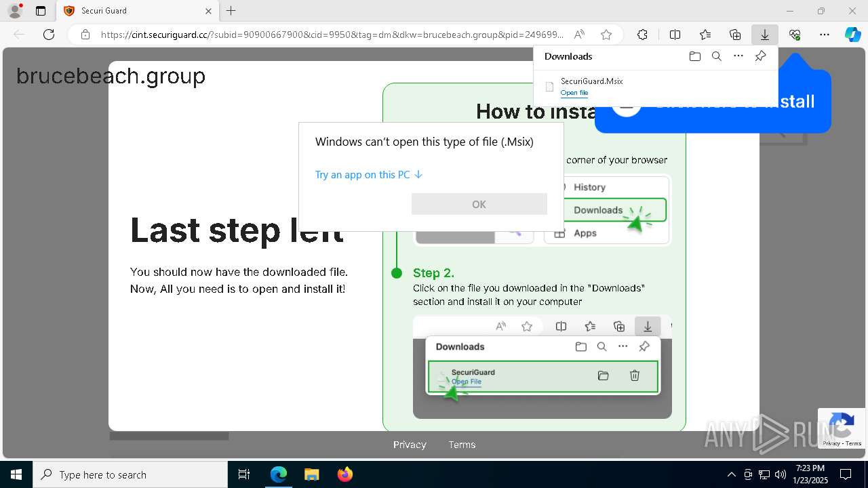Open the tab actions menu icon

click(41, 11)
